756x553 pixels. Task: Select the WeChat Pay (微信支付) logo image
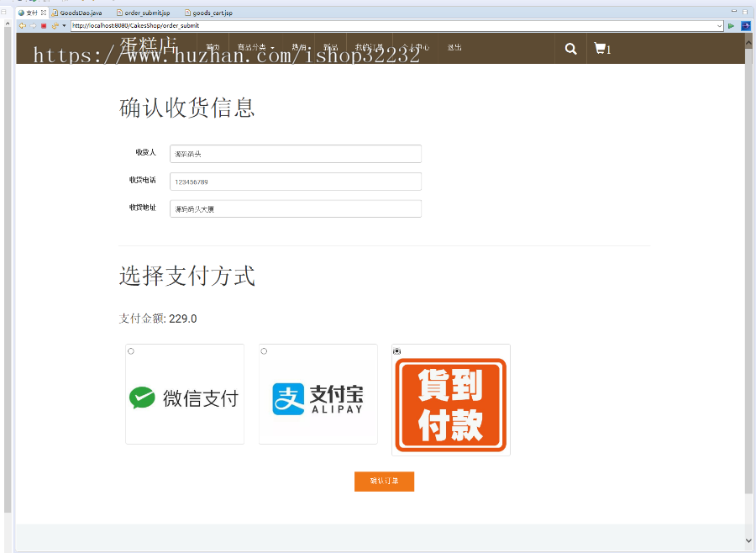pos(184,399)
